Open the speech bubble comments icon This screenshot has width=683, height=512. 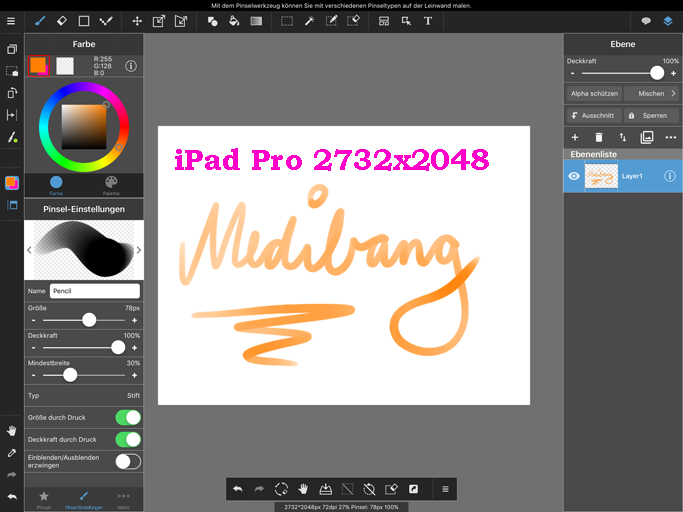tap(646, 21)
